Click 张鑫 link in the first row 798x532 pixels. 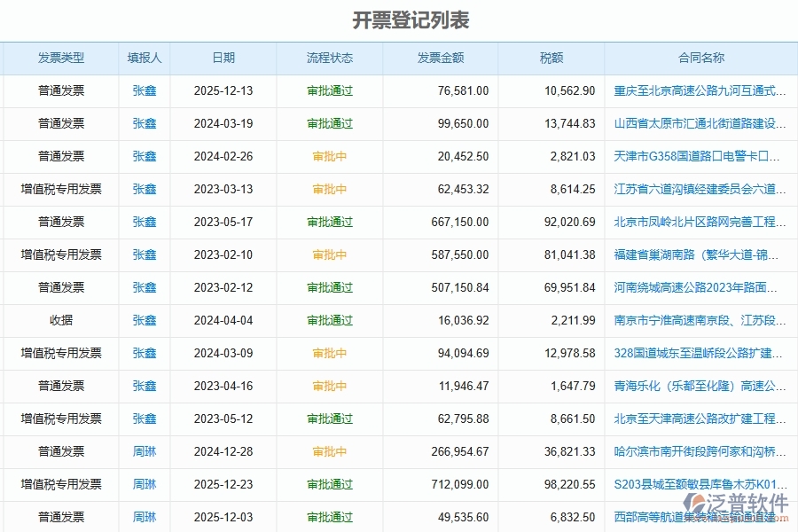point(143,90)
